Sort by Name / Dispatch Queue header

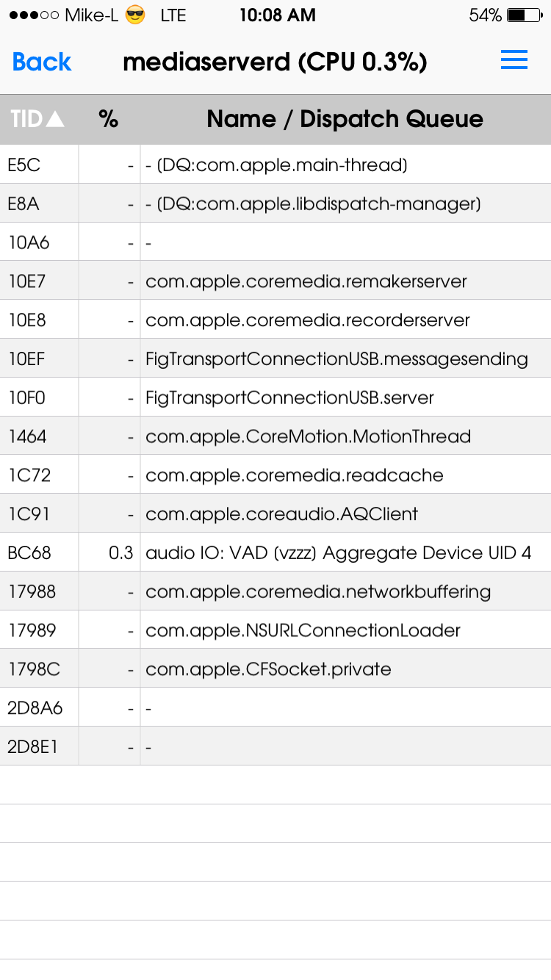(345, 119)
